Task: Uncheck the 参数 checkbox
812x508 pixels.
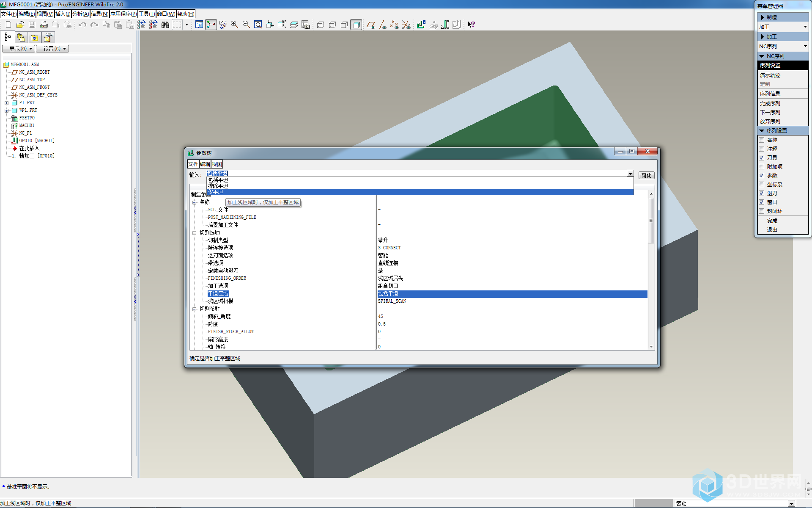Action: 762,176
